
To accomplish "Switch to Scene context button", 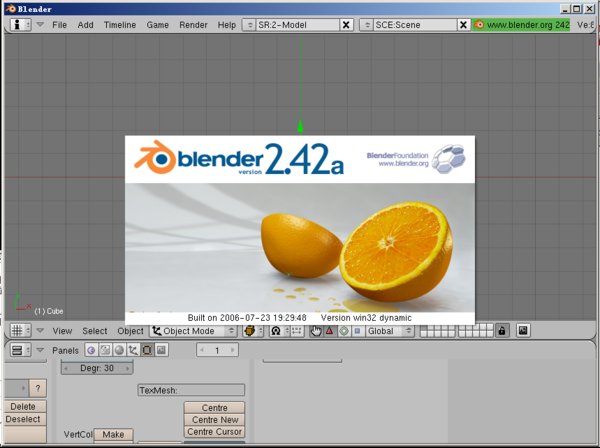I will tap(161, 350).
